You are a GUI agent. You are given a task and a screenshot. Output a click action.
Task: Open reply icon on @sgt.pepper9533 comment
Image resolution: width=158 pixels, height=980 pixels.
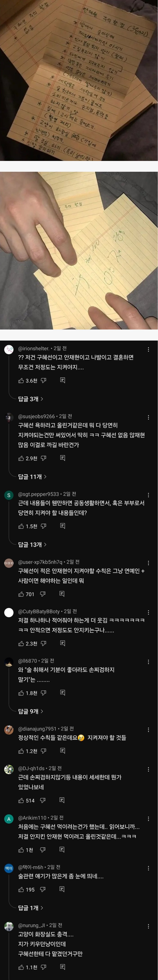point(63,526)
